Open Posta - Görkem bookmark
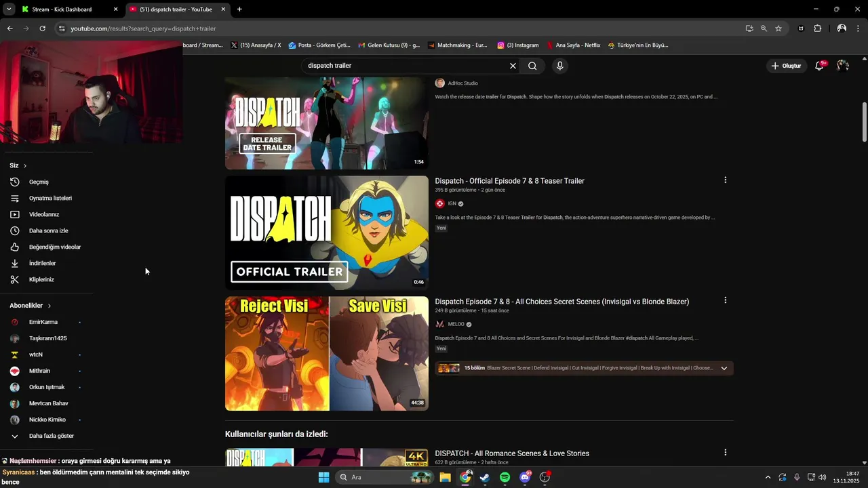This screenshot has height=488, width=868. [319, 45]
